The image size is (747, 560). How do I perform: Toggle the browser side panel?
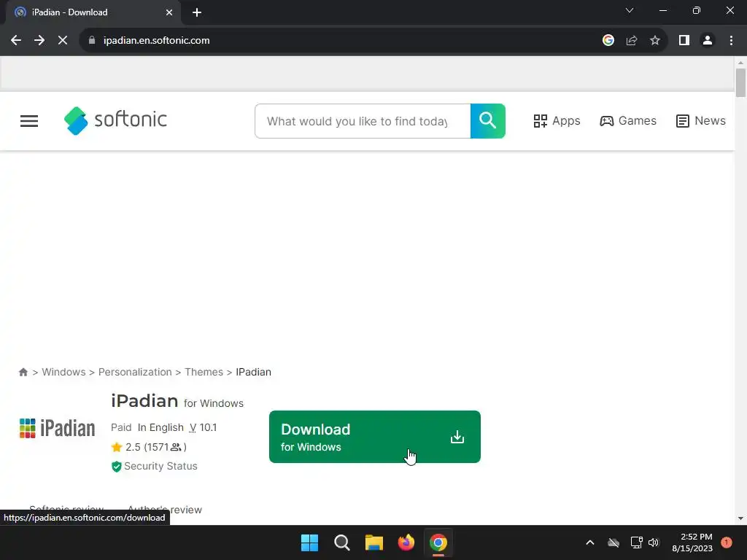pyautogui.click(x=684, y=41)
